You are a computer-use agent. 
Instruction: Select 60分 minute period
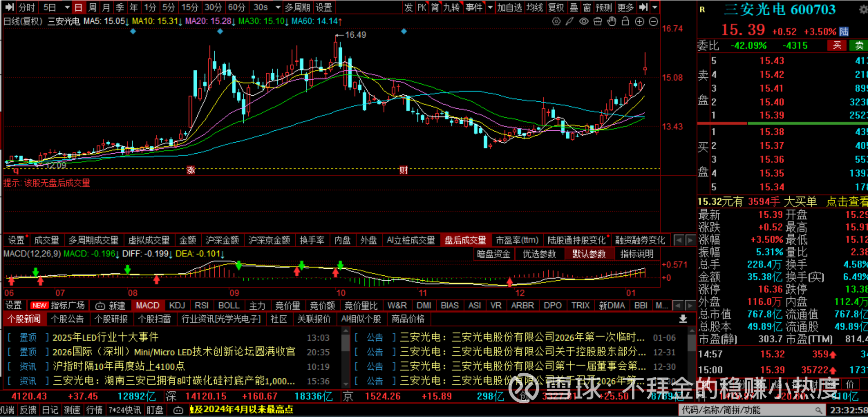point(237,7)
